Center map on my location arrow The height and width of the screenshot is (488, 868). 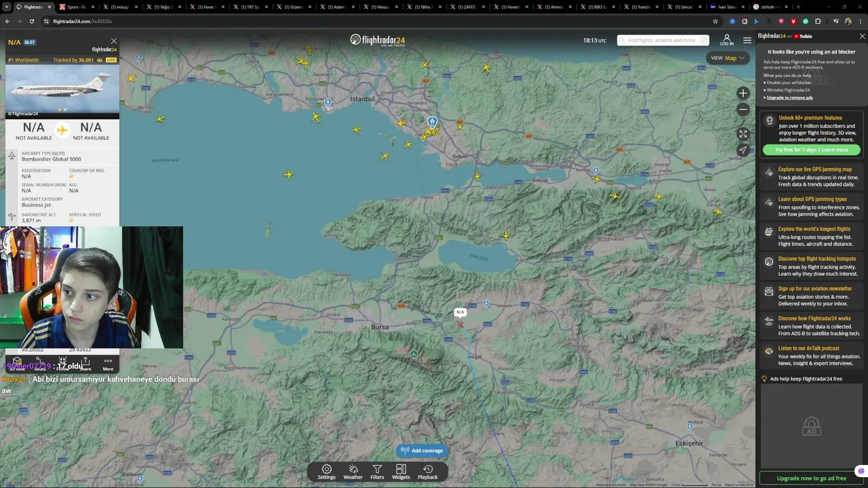(743, 150)
